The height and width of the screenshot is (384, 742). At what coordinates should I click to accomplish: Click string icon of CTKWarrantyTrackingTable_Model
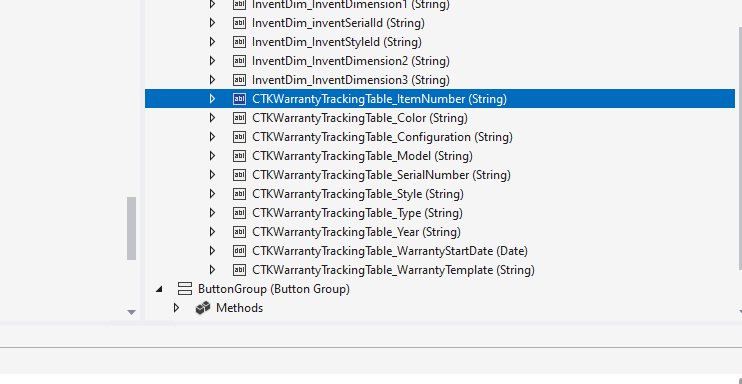(239, 156)
